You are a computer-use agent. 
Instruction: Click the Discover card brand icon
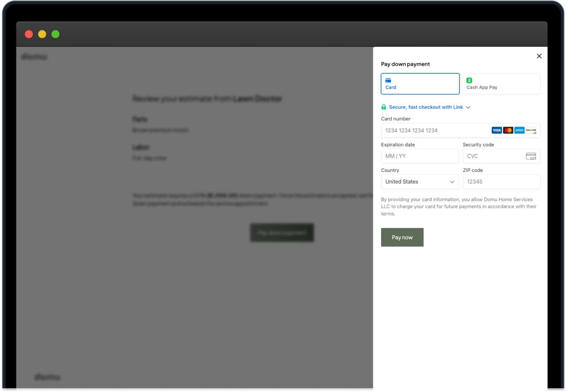point(532,130)
